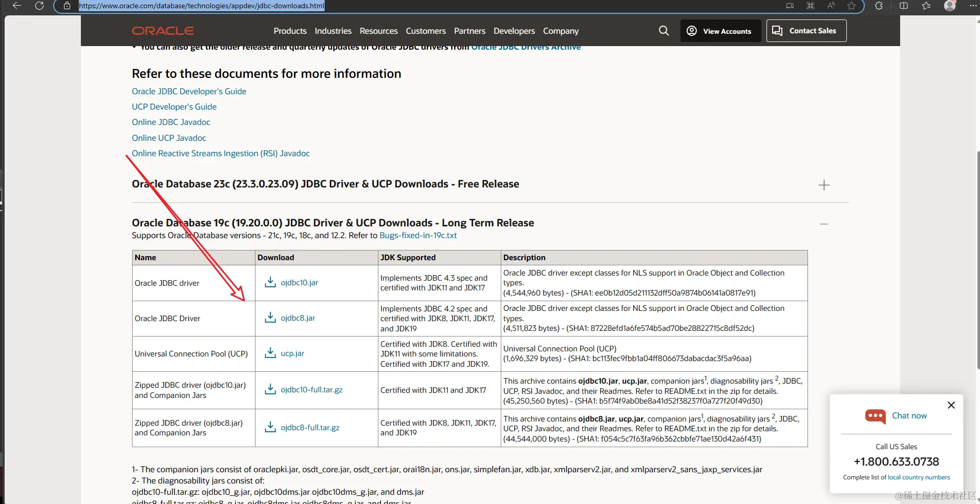The width and height of the screenshot is (980, 504).
Task: Open Online Reactive Streams Ingestion Javadoc link
Action: [221, 153]
